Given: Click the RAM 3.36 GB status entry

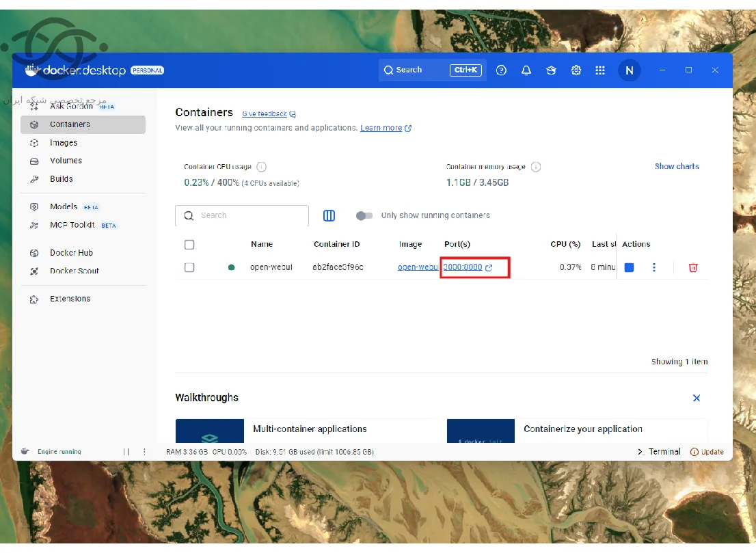Looking at the screenshot, I should pyautogui.click(x=187, y=453).
